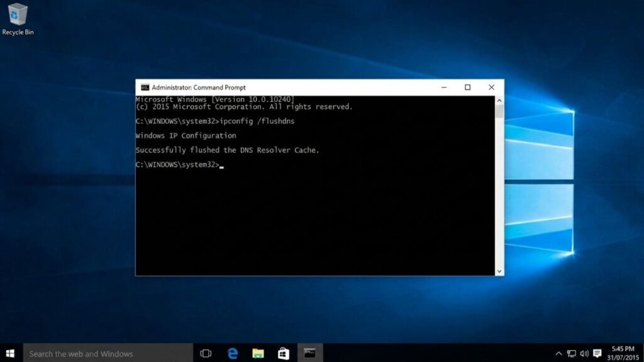Click the volume speaker tray icon

click(584, 353)
